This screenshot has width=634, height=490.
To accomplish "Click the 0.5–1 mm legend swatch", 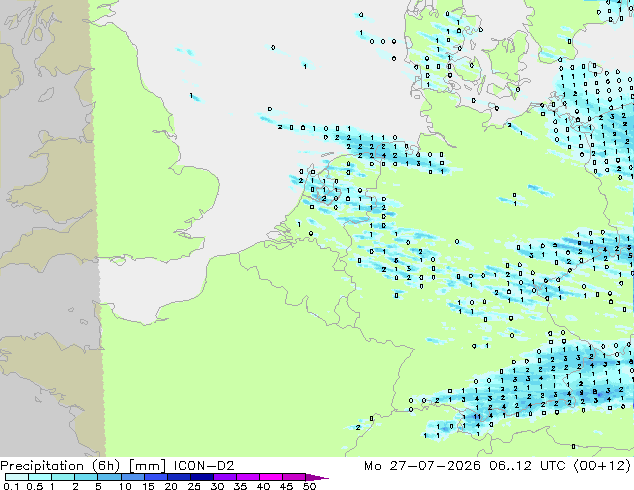I will 40,477.
